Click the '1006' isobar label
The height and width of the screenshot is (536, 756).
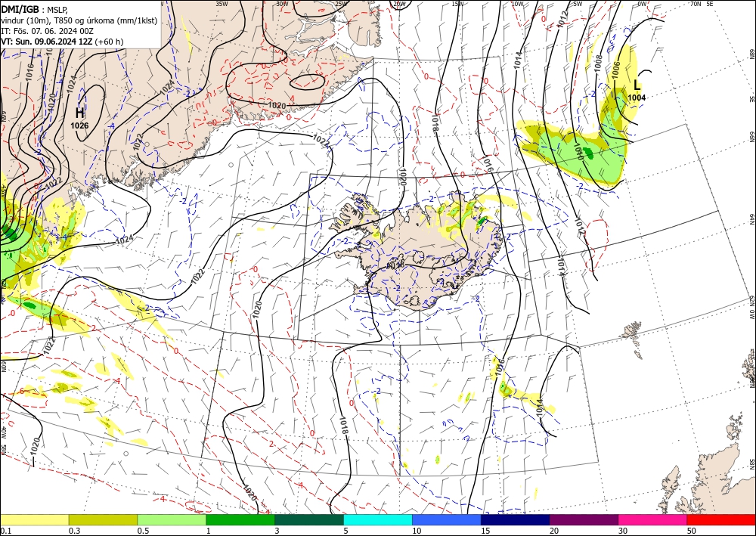615,71
